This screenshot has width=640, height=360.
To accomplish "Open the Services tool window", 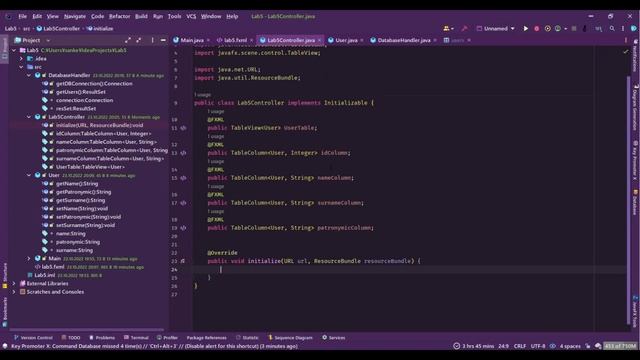I will tap(333, 338).
